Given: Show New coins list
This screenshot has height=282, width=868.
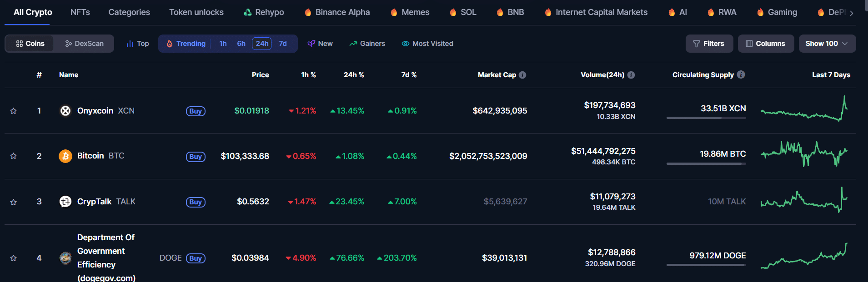Looking at the screenshot, I should (x=320, y=44).
